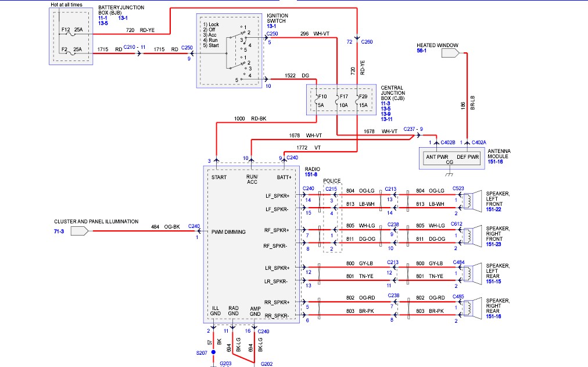Open the 151-22 left front speaker reference
This screenshot has width=588, height=367.
[x=493, y=209]
